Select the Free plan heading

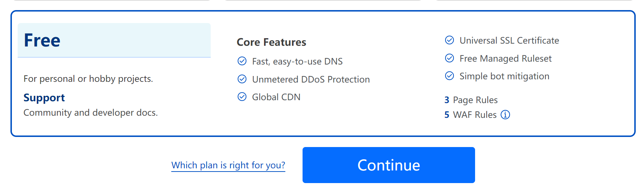tap(42, 40)
